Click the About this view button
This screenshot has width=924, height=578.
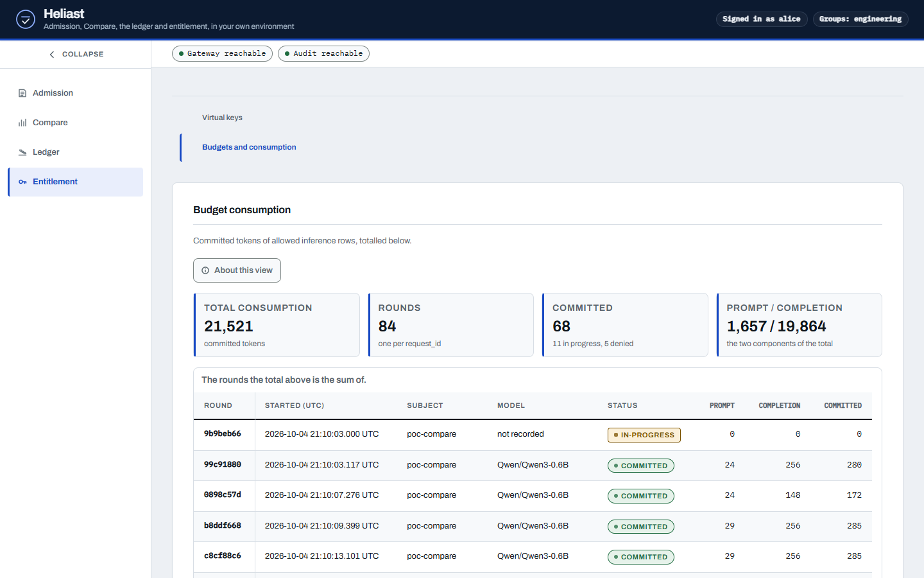[237, 270]
